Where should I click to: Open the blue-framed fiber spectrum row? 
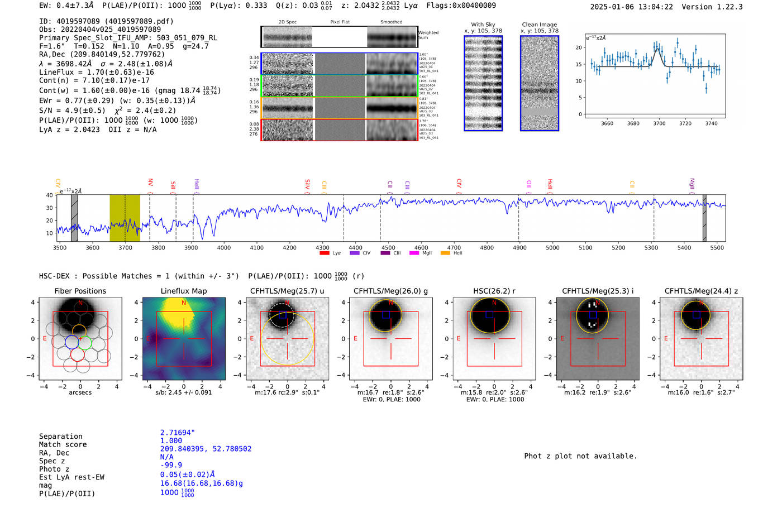(340, 64)
